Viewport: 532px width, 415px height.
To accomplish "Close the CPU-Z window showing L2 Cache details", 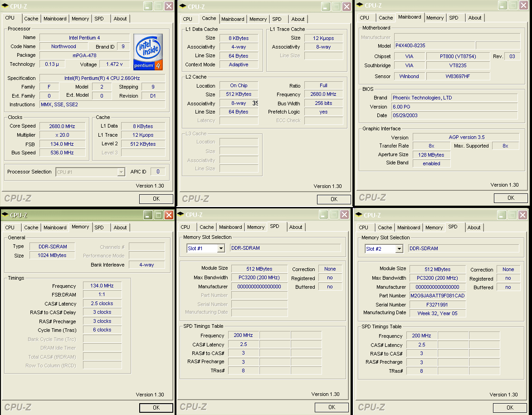I will (x=346, y=6).
